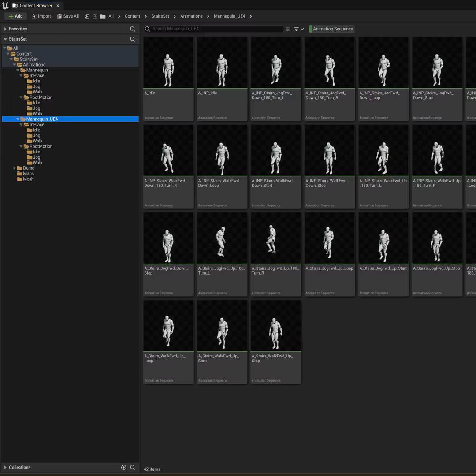The image size is (476, 476).
Task: Click the folder icon in the path bar
Action: [x=103, y=16]
